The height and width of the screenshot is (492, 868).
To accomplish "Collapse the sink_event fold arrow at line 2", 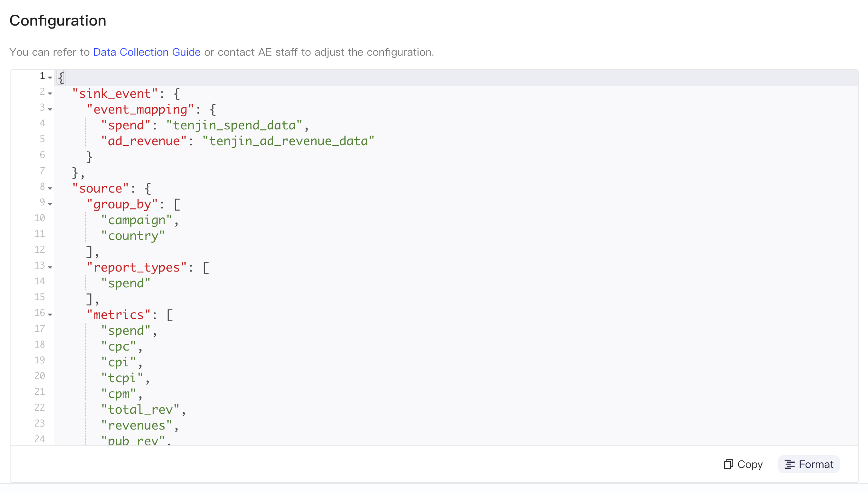I will [x=50, y=93].
